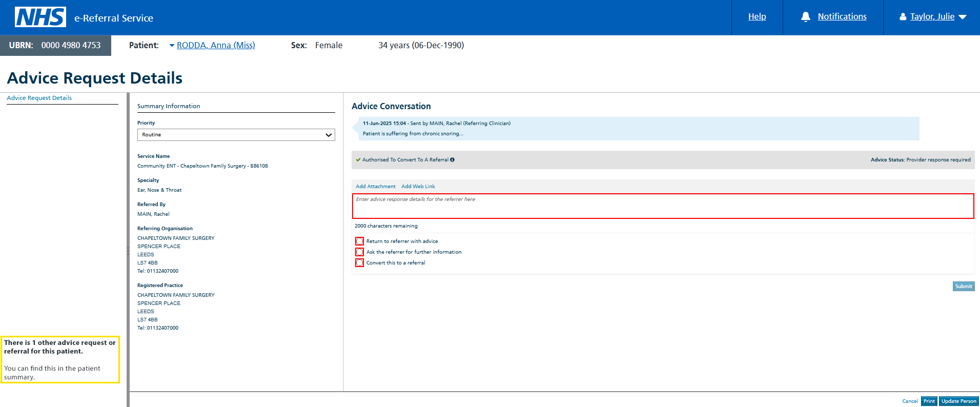Select Convert this to a referral option

pyautogui.click(x=360, y=263)
